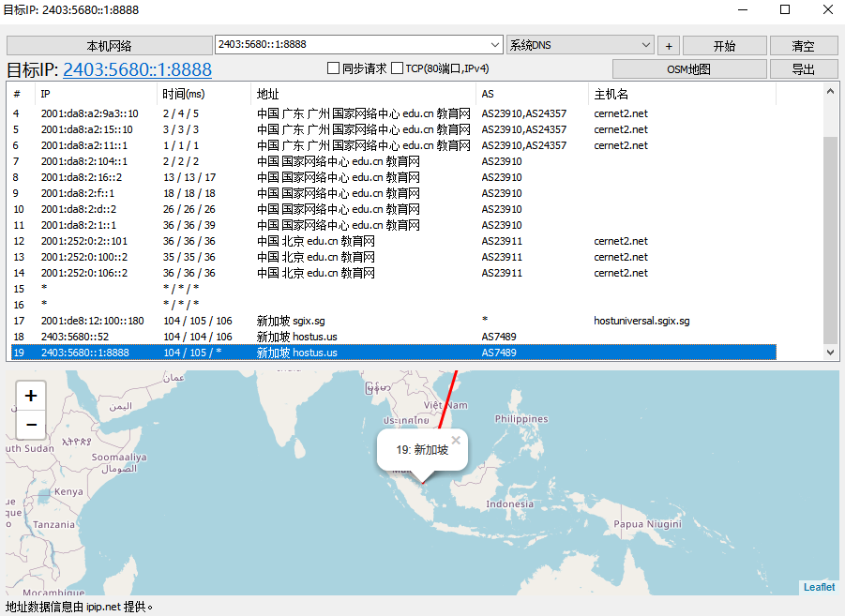The image size is (845, 616).
Task: Select hop 17 row 2001:de8:12:100::180
Action: (x=94, y=321)
